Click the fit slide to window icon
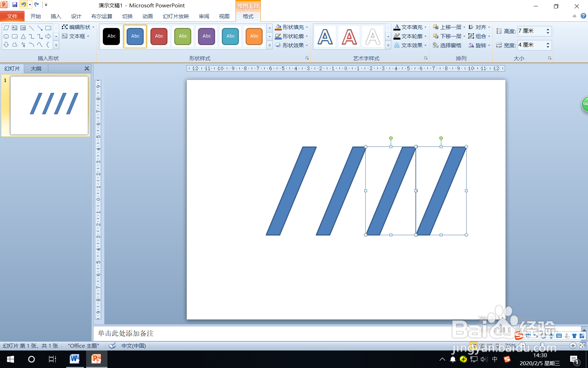The width and height of the screenshot is (588, 368). pyautogui.click(x=583, y=346)
